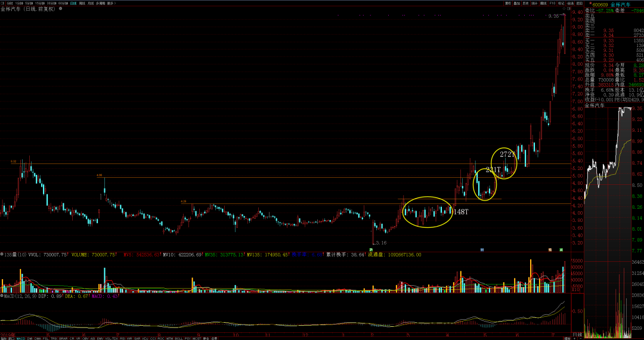Select the SAR indicator tab
Image resolution: width=644 pixels, height=340 pixels.
(137, 338)
